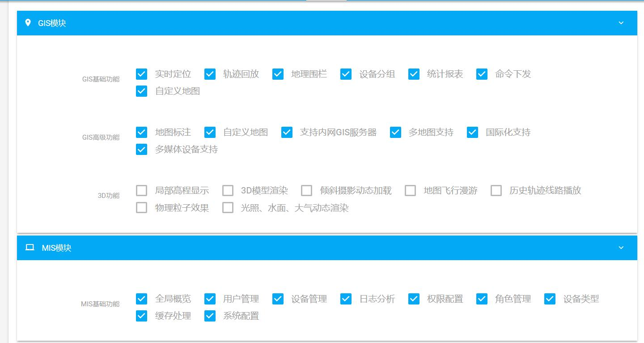Disable the 地图标注 checkbox
This screenshot has width=644, height=343.
click(x=142, y=132)
